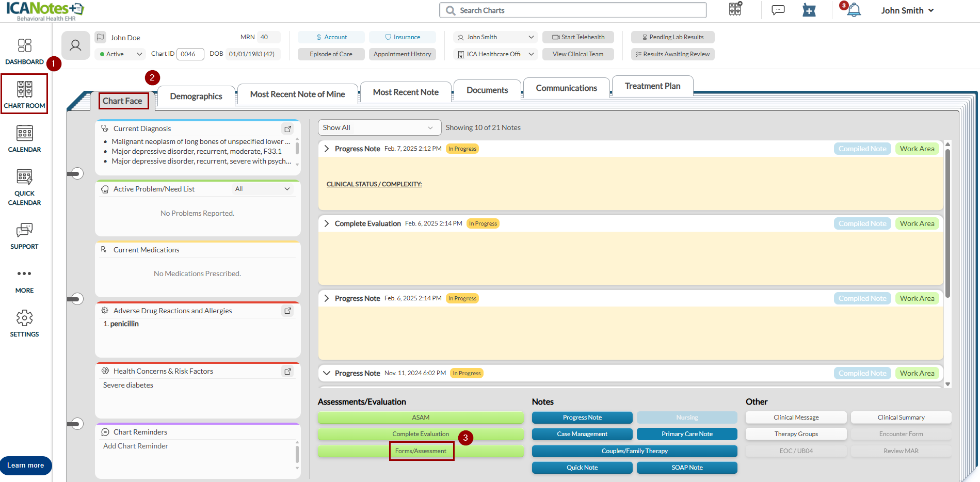Click the search magnifier icon
Image resolution: width=980 pixels, height=482 pixels.
(x=451, y=10)
